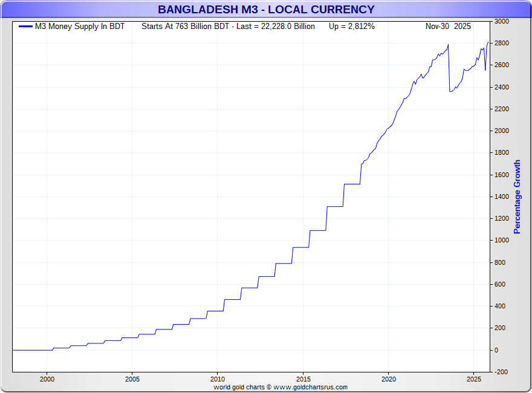Click the 2005 x-axis year label

coord(132,379)
